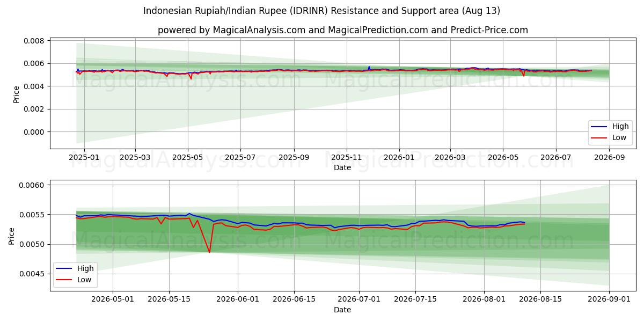Click the 2026-01 date tick
The image size is (644, 322).
399,158
